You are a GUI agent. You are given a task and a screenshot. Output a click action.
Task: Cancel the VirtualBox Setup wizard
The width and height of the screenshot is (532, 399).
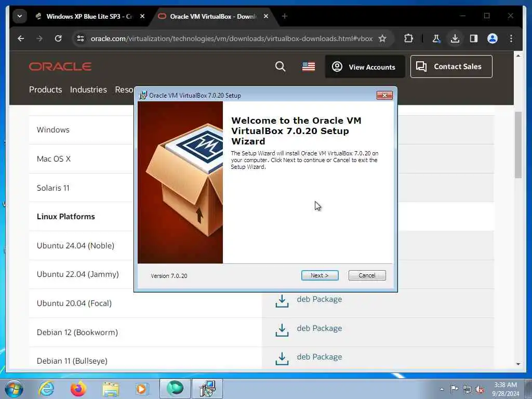click(x=367, y=275)
